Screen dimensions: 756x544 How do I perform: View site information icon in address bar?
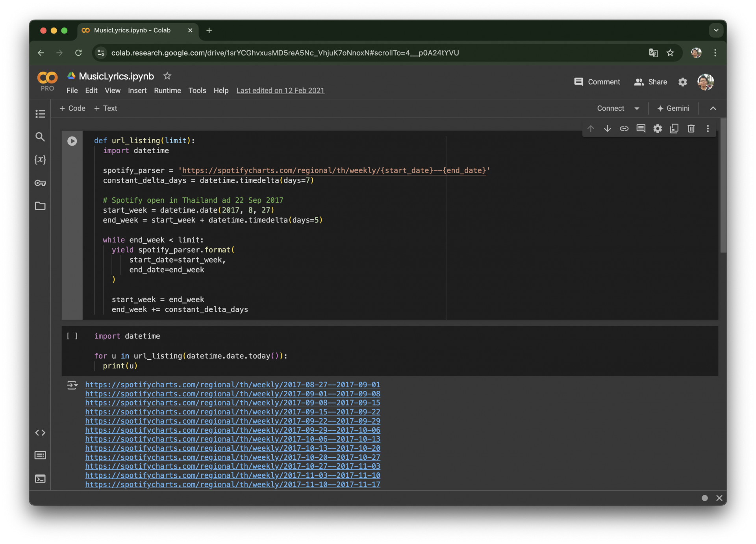click(x=101, y=53)
